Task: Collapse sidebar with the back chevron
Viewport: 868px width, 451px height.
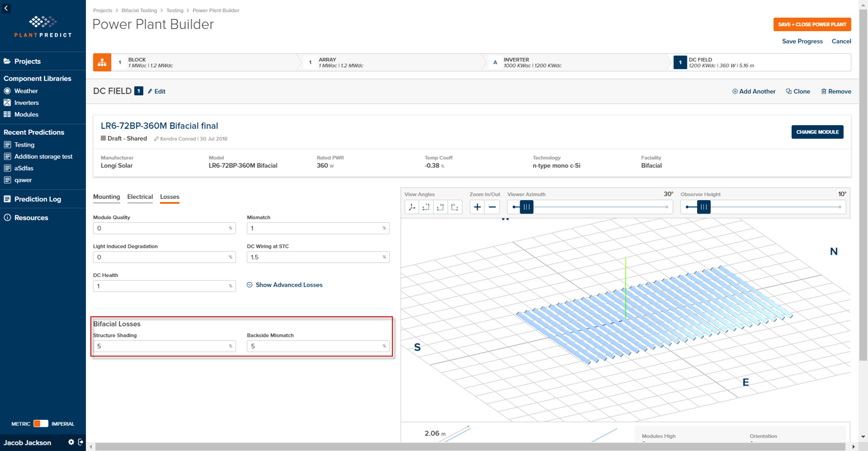Action: [x=6, y=9]
